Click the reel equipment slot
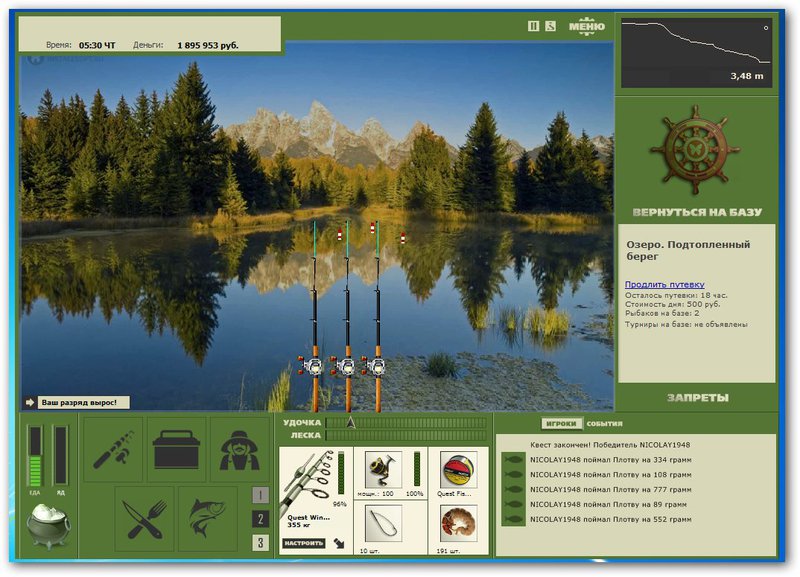Screen dimensions: 800x577 tap(383, 469)
